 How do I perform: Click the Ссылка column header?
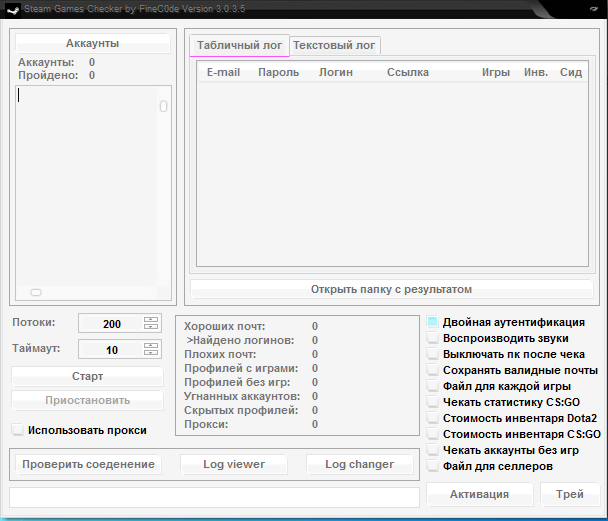408,72
